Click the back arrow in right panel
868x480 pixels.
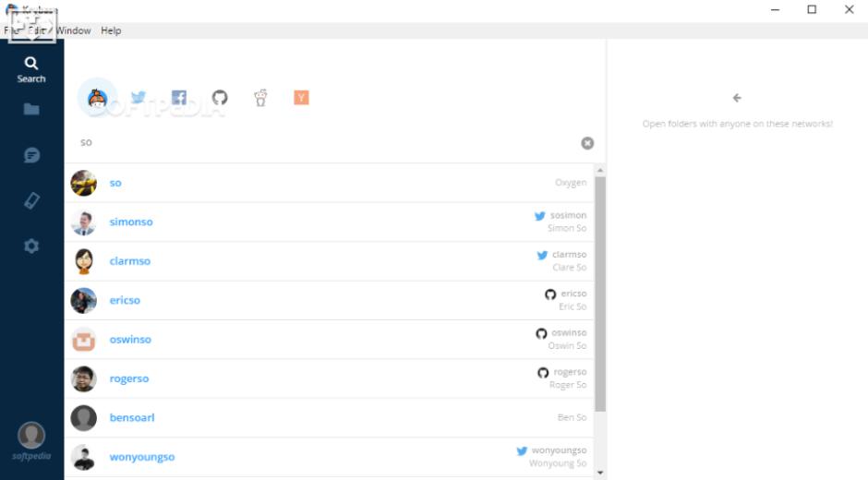(x=737, y=98)
